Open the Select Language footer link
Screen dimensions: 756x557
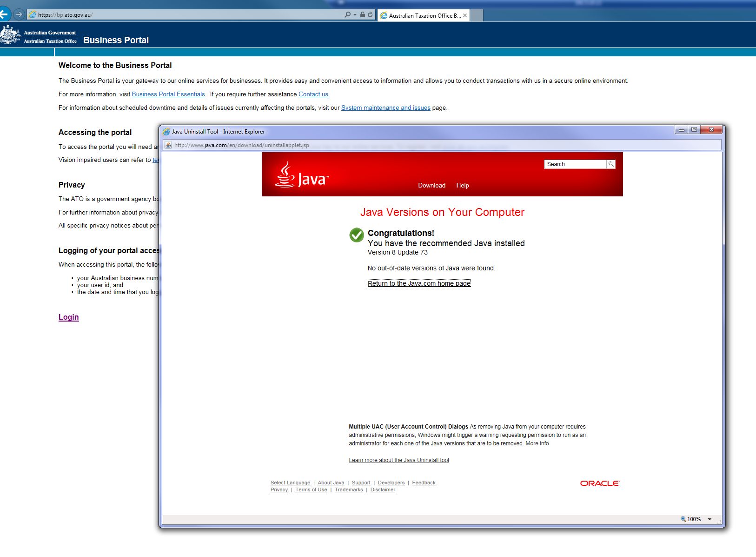coord(290,483)
